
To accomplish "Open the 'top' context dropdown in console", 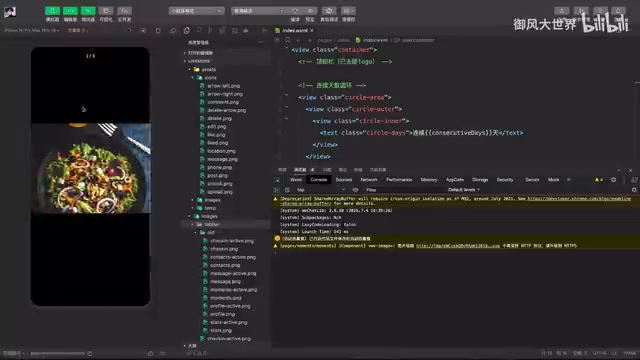I will 320,190.
